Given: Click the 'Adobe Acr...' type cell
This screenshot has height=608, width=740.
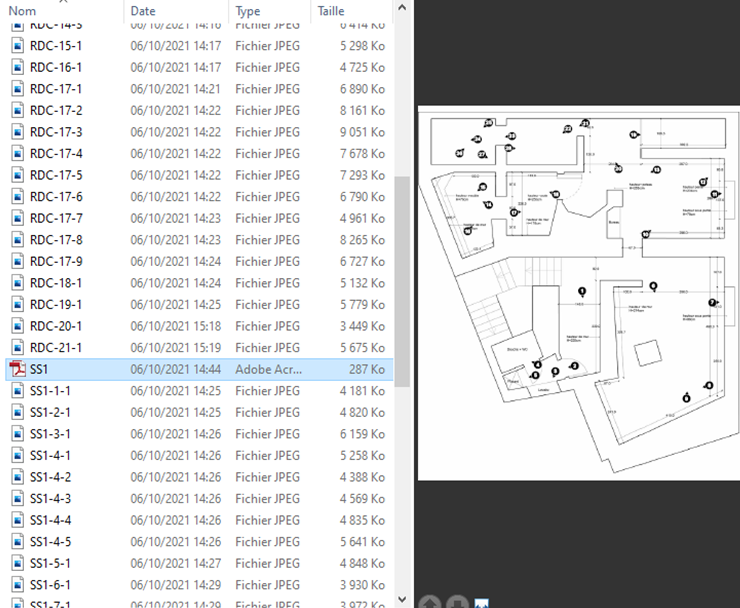Looking at the screenshot, I should [269, 369].
